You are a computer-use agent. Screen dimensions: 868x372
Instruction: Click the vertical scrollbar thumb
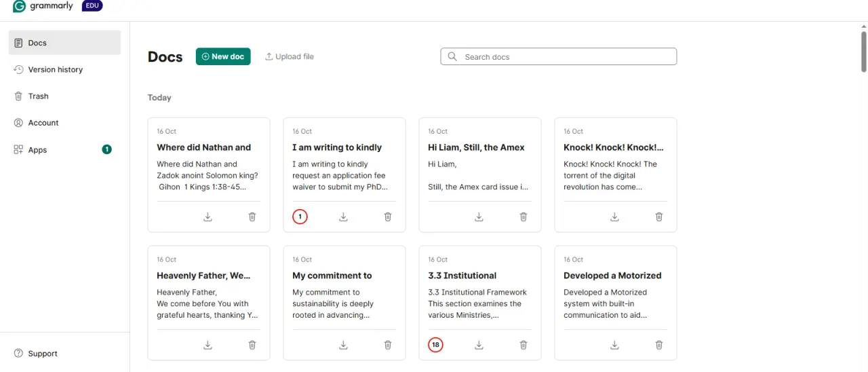pos(863,50)
